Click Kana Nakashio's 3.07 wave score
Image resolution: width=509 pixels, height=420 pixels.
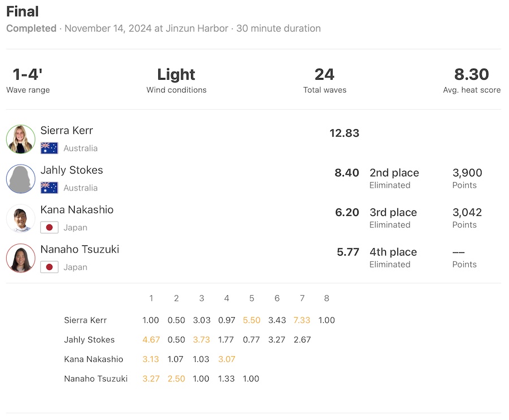pyautogui.click(x=227, y=359)
